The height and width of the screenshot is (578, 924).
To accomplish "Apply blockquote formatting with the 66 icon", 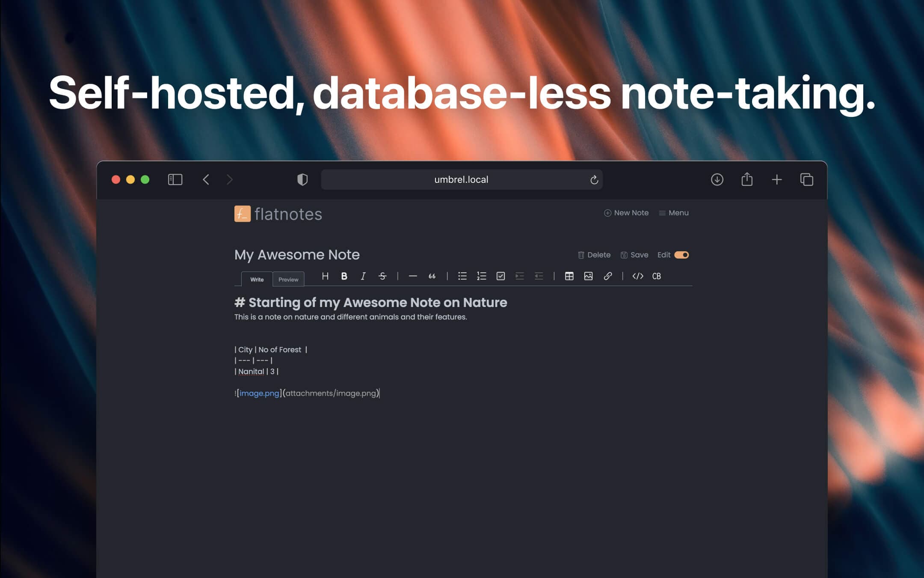I will (x=432, y=276).
